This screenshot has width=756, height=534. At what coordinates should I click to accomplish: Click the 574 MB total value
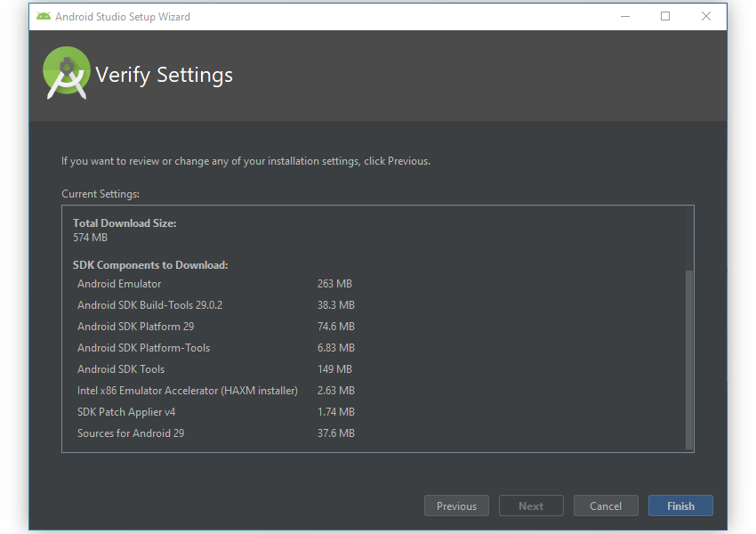pyautogui.click(x=90, y=238)
